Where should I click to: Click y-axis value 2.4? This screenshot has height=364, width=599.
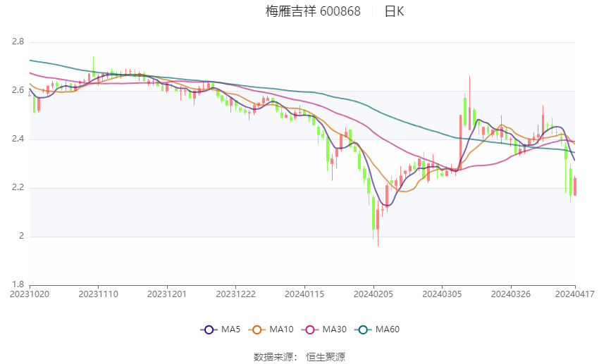tap(18, 139)
